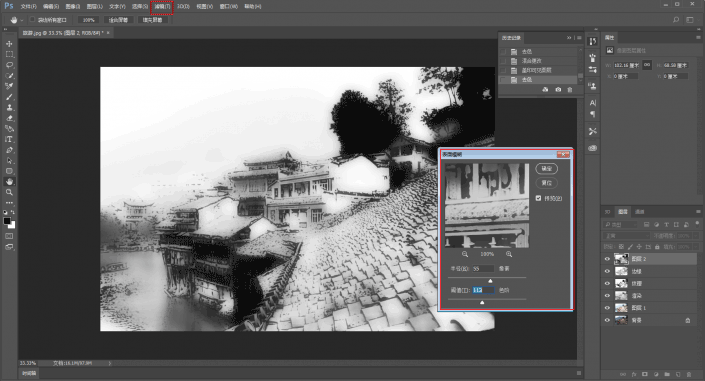
Task: Click the 确定 (OK) button in the dialog
Action: click(546, 168)
